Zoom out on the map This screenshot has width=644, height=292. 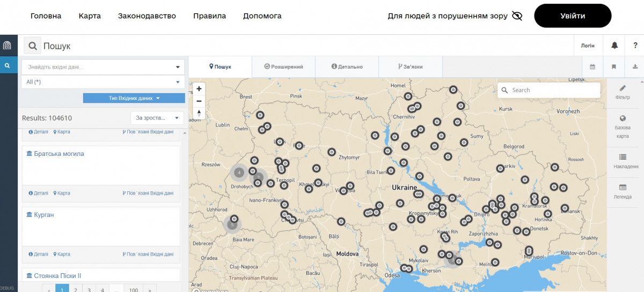(x=199, y=101)
